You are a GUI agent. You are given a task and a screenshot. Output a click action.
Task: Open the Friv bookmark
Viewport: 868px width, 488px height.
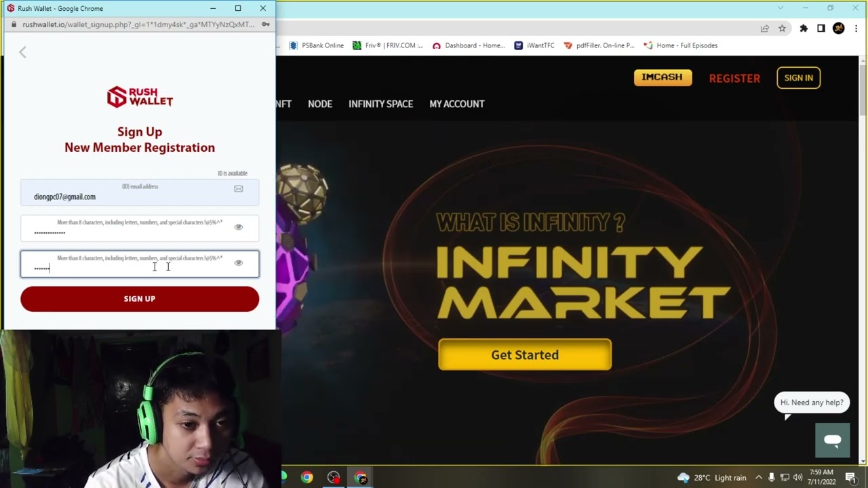388,45
